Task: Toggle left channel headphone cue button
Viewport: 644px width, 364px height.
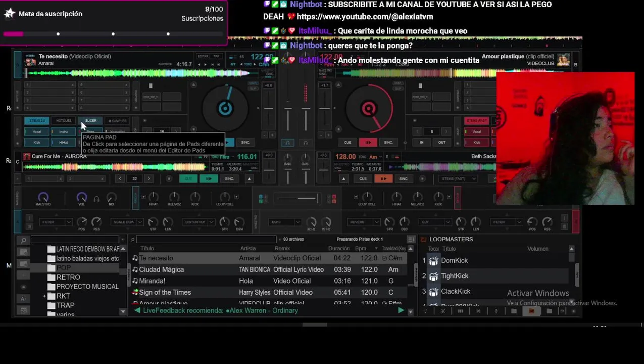Action: coord(287,143)
